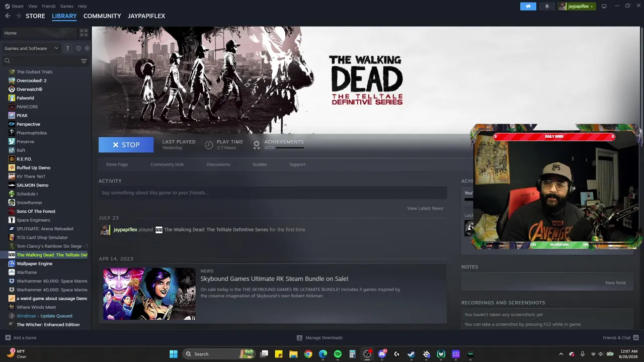This screenshot has width=644, height=362.
Task: Click the Add a Game plus icon
Action: point(8,338)
